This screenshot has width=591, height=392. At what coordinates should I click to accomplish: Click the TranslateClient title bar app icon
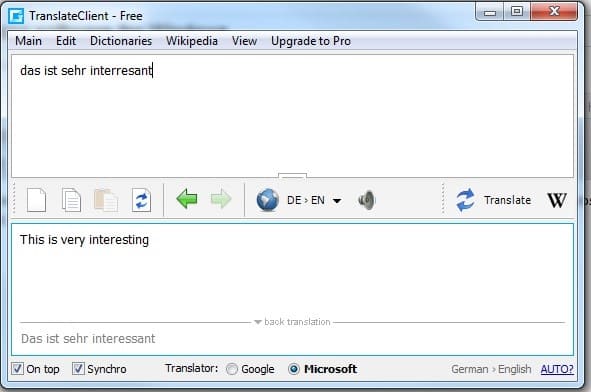16,16
